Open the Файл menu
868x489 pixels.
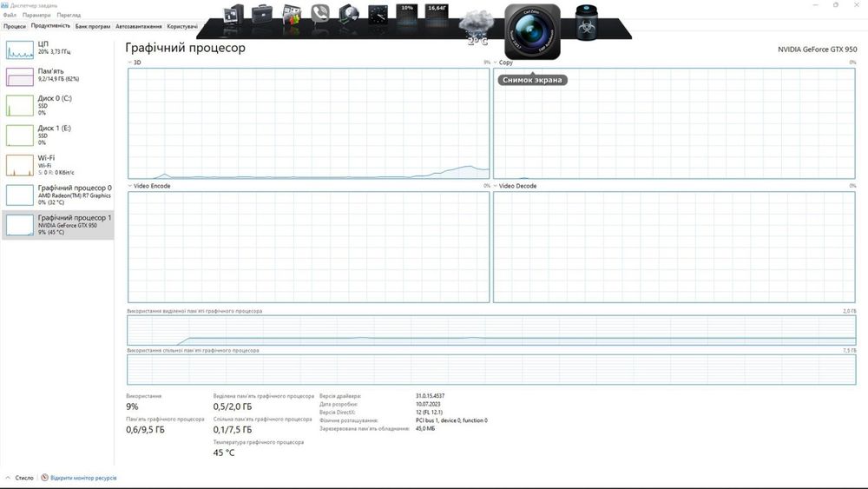10,15
